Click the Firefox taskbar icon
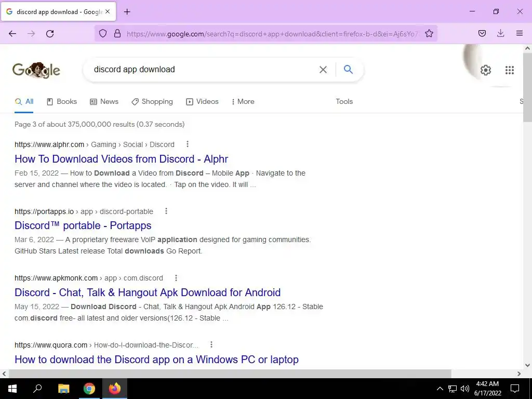Viewport: 532px width, 399px height. coord(115,389)
